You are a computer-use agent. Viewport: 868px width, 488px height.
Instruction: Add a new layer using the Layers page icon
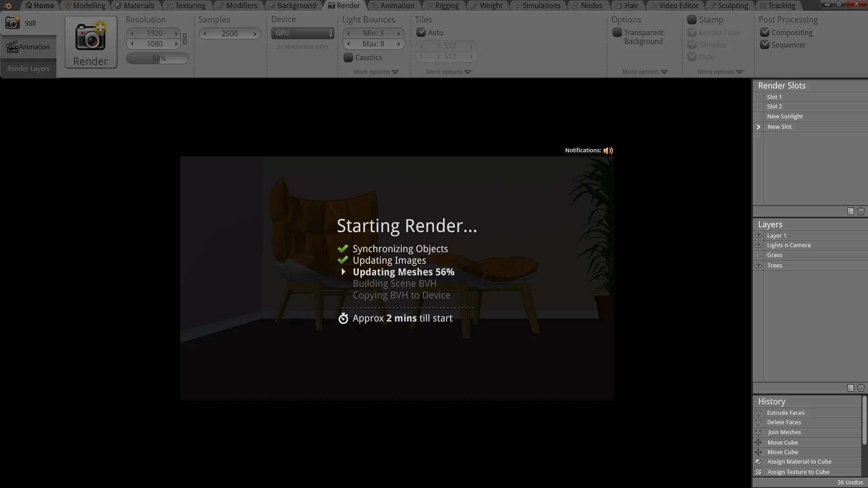(x=850, y=388)
